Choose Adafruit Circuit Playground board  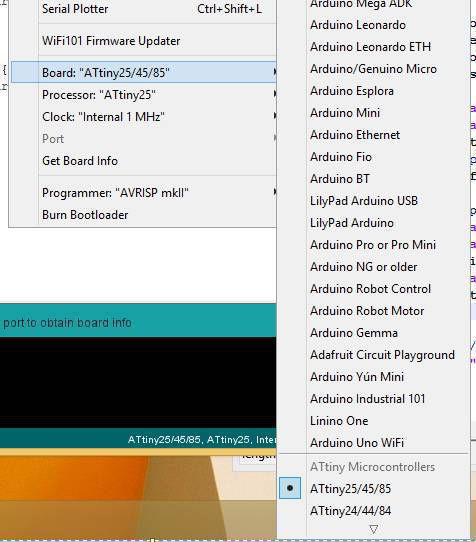373,355
